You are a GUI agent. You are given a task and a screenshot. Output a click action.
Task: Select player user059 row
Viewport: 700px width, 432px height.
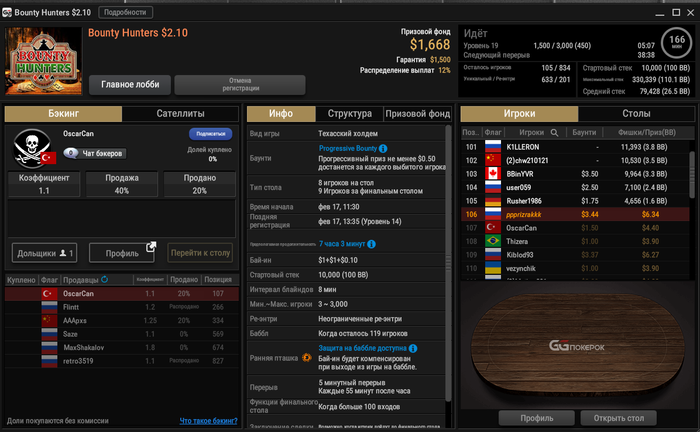(575, 187)
